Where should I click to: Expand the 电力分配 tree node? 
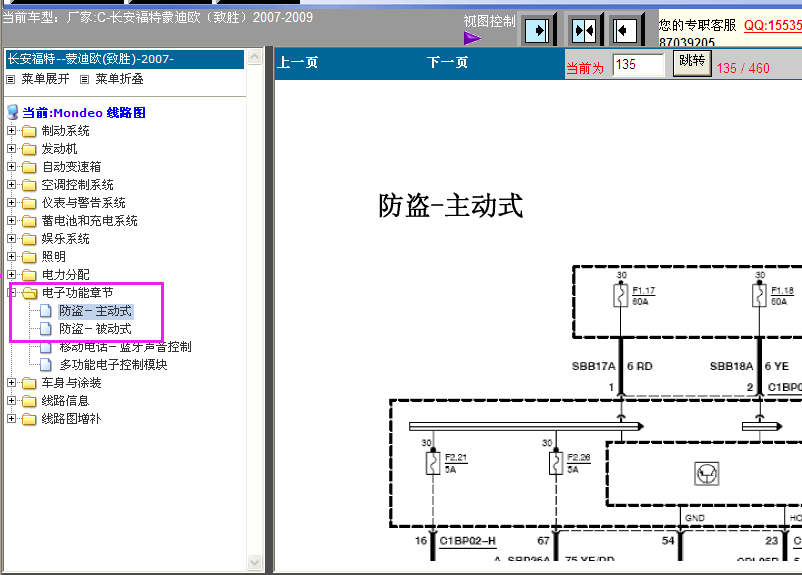(11, 274)
